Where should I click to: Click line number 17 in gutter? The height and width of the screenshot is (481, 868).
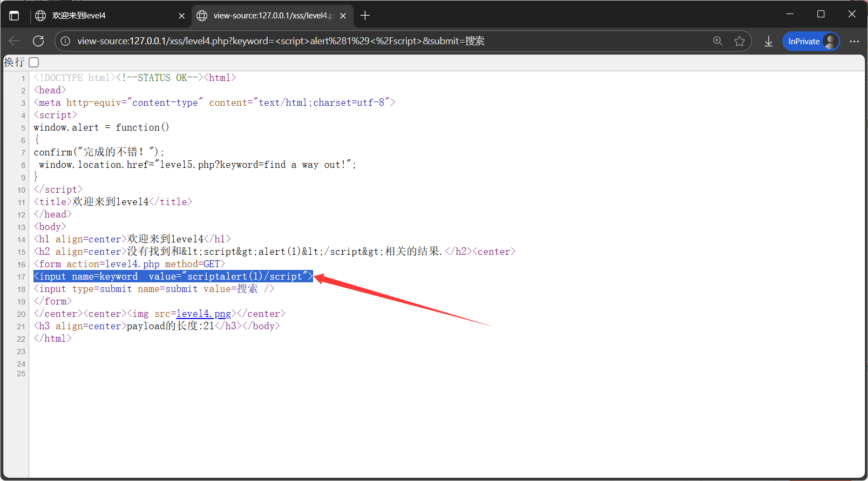pos(21,277)
